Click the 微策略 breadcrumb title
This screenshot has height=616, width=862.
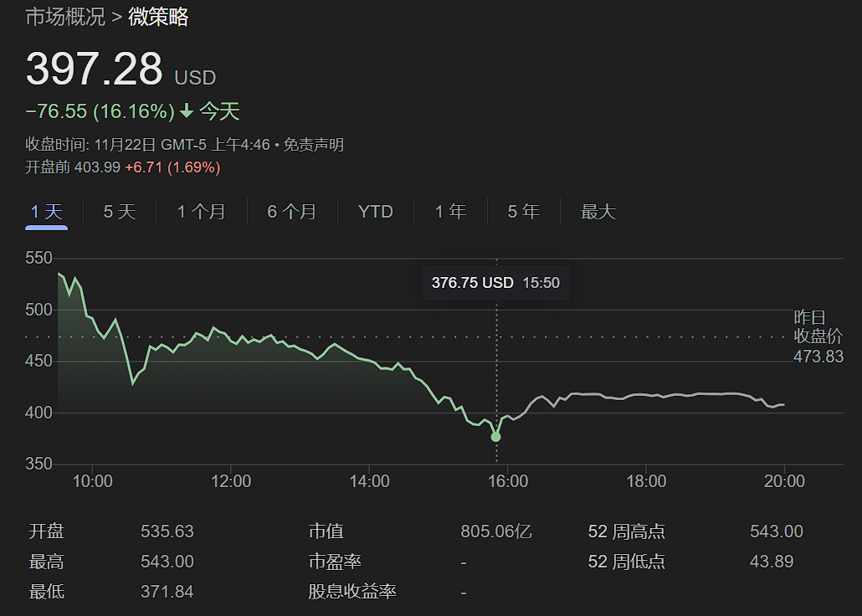point(158,17)
